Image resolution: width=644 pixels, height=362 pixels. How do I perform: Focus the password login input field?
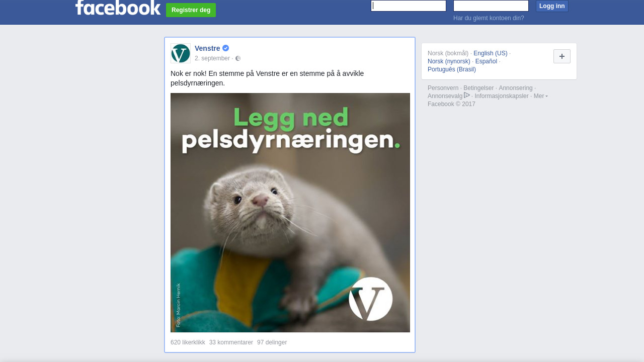(x=491, y=6)
